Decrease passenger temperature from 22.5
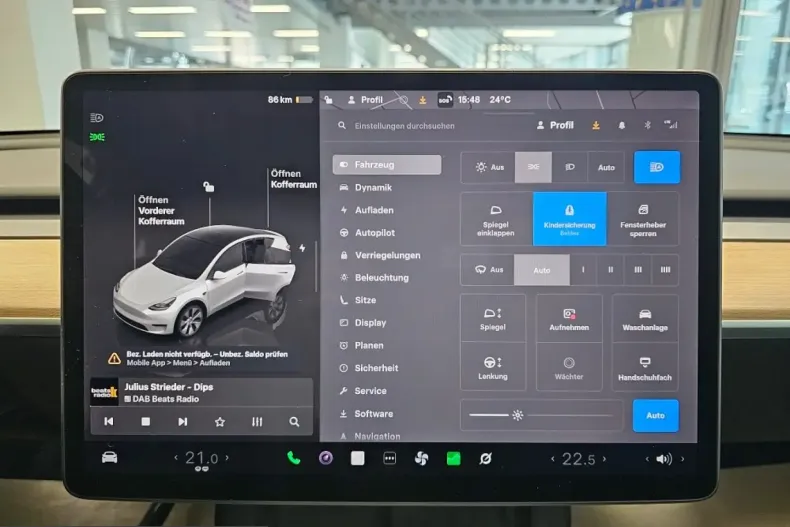 coord(553,459)
